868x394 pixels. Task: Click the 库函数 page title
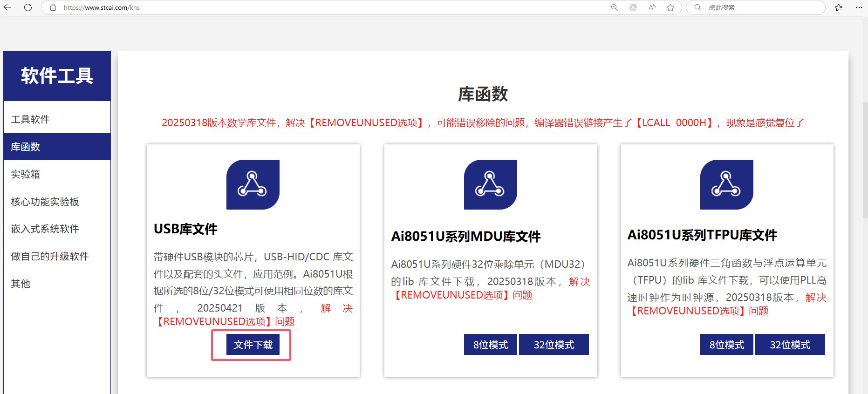click(483, 94)
